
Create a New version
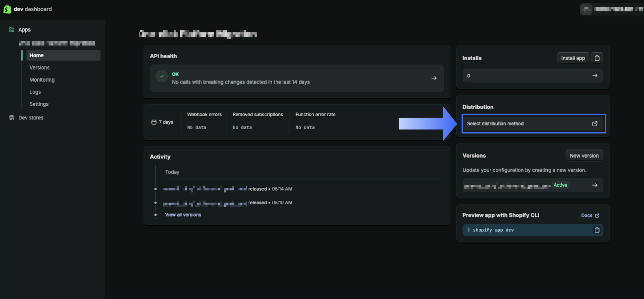click(584, 156)
